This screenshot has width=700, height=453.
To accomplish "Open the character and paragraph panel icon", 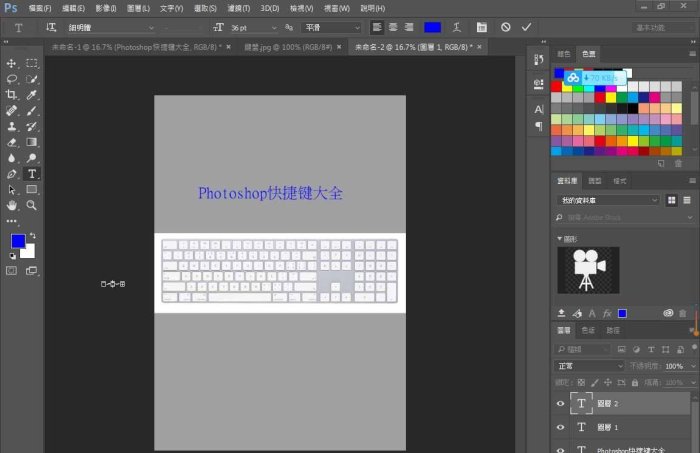I will click(x=482, y=27).
